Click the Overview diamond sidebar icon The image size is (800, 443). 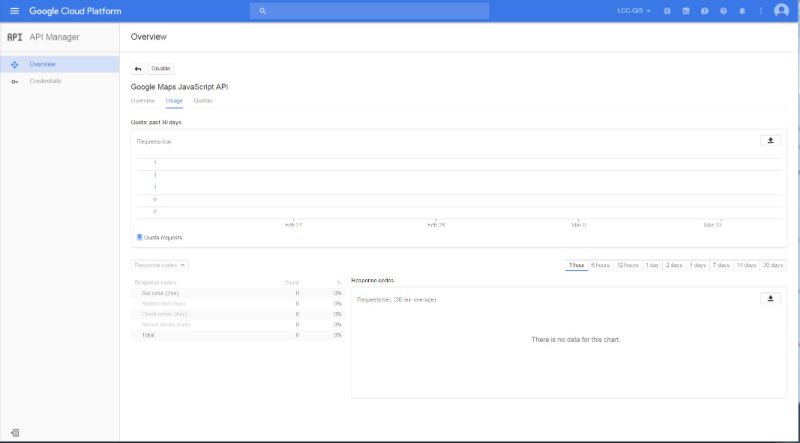tap(14, 65)
